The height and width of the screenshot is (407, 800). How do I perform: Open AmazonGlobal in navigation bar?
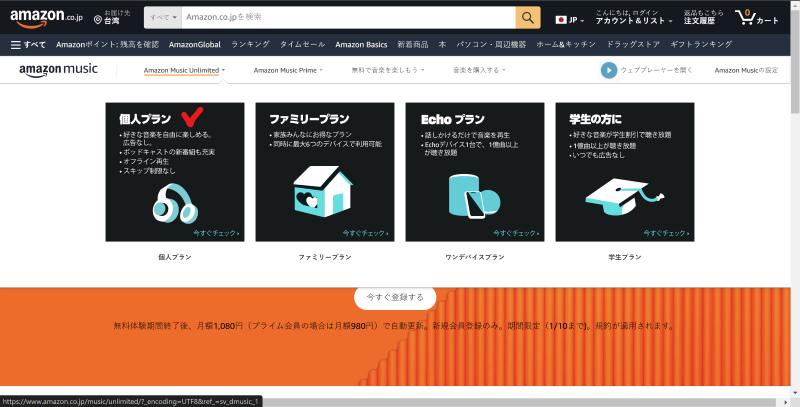[195, 45]
